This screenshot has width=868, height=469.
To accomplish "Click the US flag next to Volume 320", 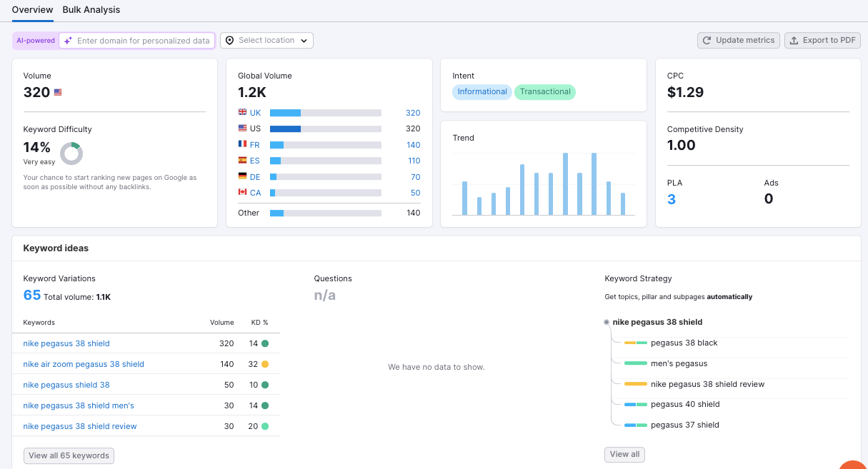I will pos(58,93).
